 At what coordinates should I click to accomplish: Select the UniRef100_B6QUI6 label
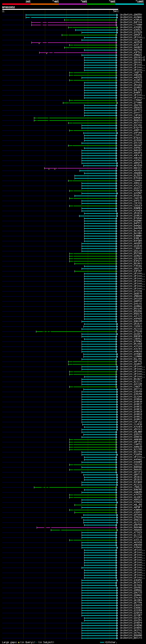tap(131, 120)
